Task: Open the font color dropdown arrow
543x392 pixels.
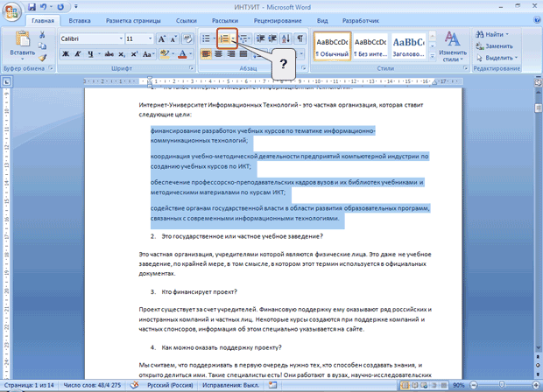Action: (x=190, y=54)
